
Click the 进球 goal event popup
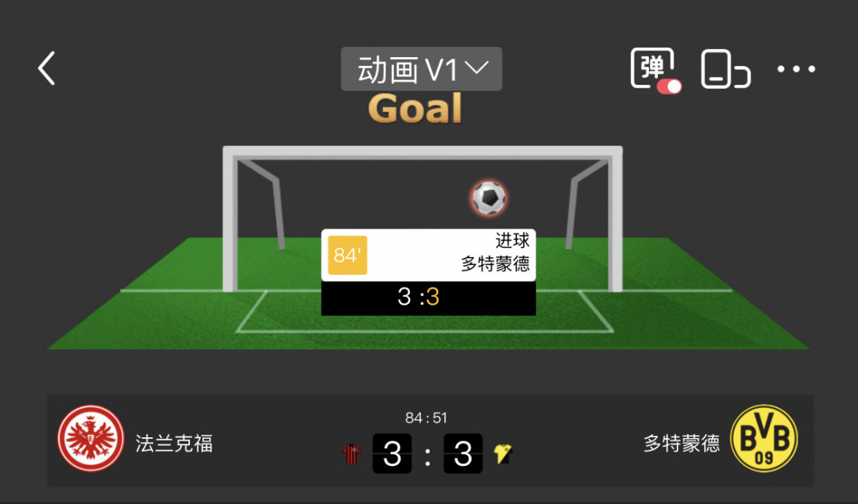[x=428, y=256]
